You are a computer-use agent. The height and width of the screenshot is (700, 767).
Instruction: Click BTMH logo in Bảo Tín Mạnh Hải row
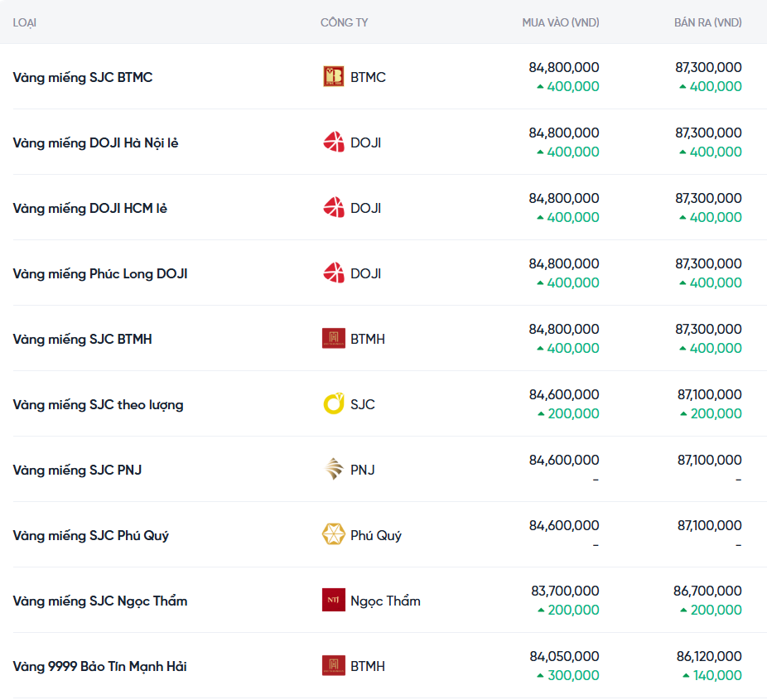point(333,666)
